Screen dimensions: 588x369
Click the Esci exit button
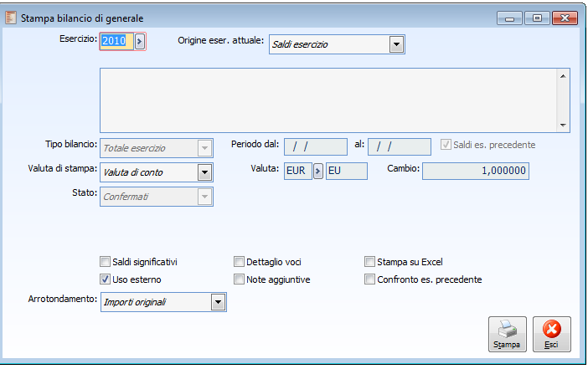point(552,334)
